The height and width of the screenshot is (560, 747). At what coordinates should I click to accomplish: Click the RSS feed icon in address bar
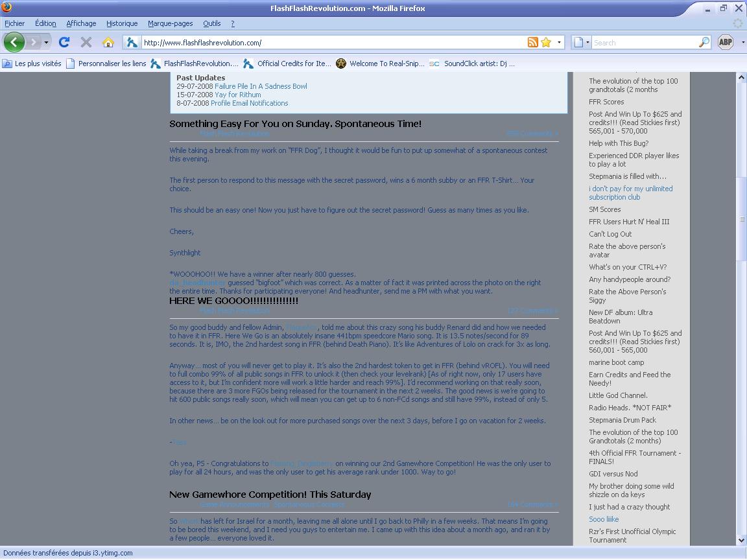click(532, 42)
